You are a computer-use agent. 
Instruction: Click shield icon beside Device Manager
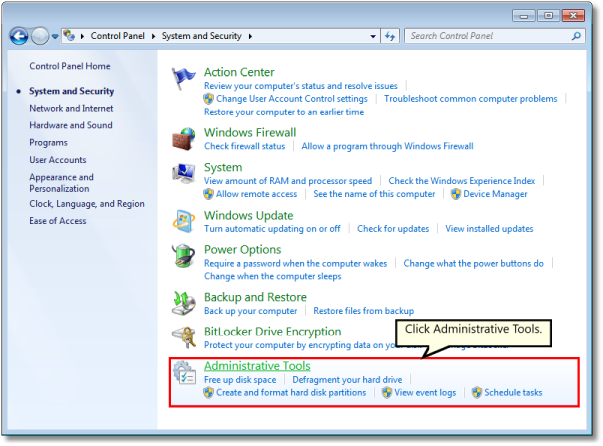456,194
